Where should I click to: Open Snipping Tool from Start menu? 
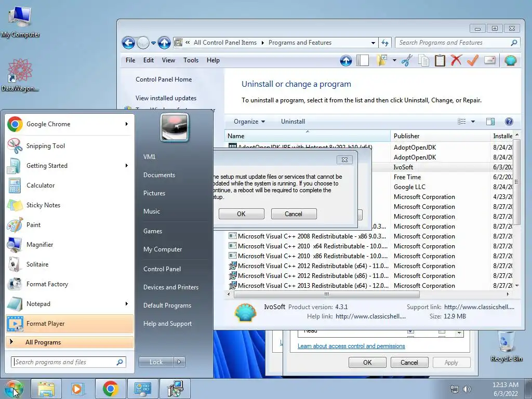(70, 146)
